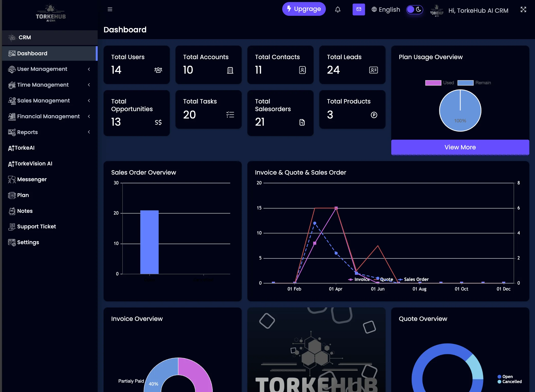Click the Used pink color swatch
This screenshot has width=535, height=392.
click(x=433, y=83)
